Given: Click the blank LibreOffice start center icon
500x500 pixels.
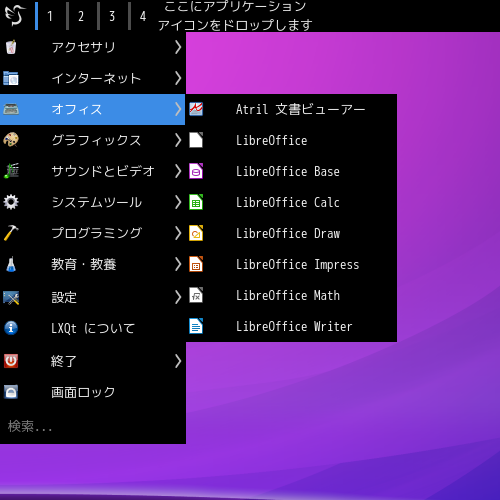Looking at the screenshot, I should [196, 140].
